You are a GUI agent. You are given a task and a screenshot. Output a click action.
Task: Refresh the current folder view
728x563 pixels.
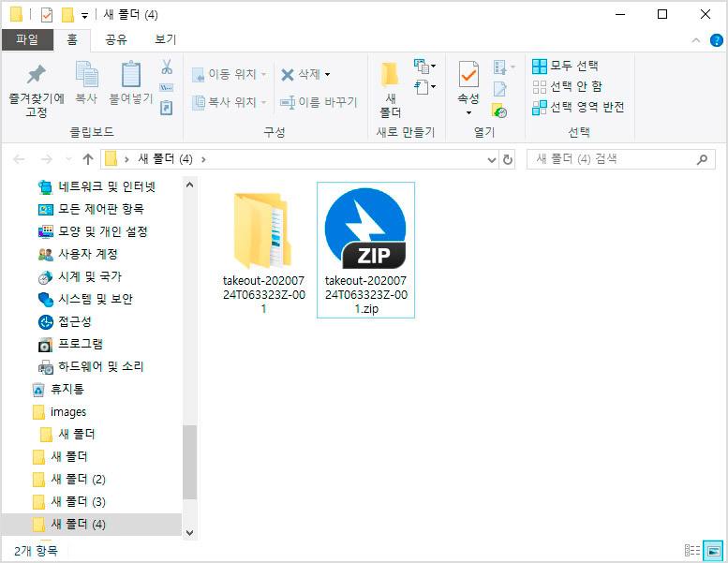508,159
